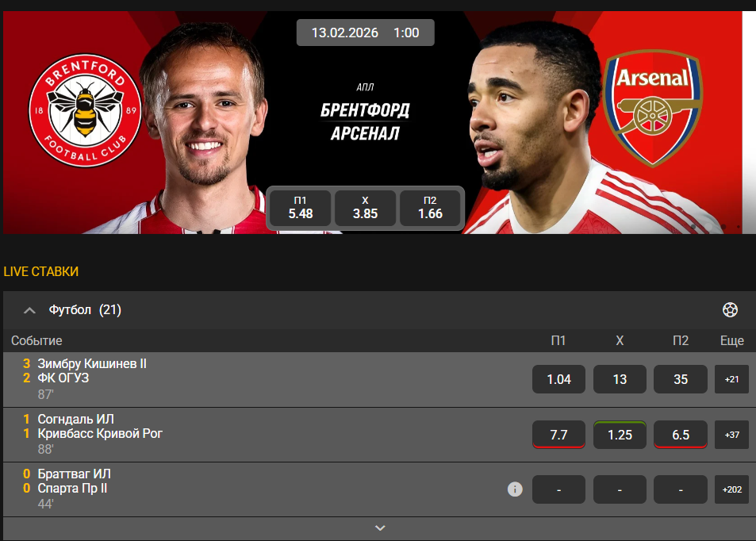Click the Brentford Football Club logo
Viewport: 756px width, 541px height.
[x=85, y=110]
